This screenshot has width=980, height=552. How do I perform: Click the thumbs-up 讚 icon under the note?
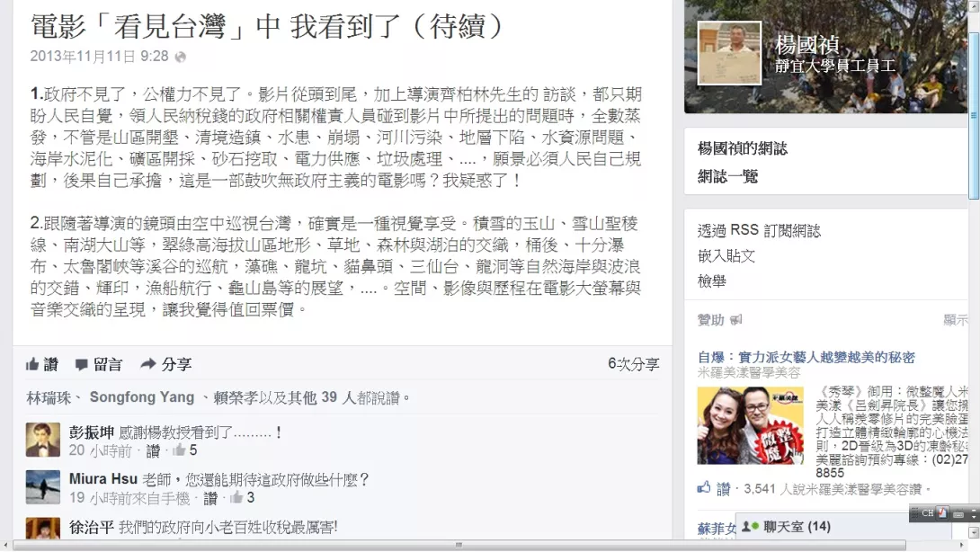click(32, 364)
